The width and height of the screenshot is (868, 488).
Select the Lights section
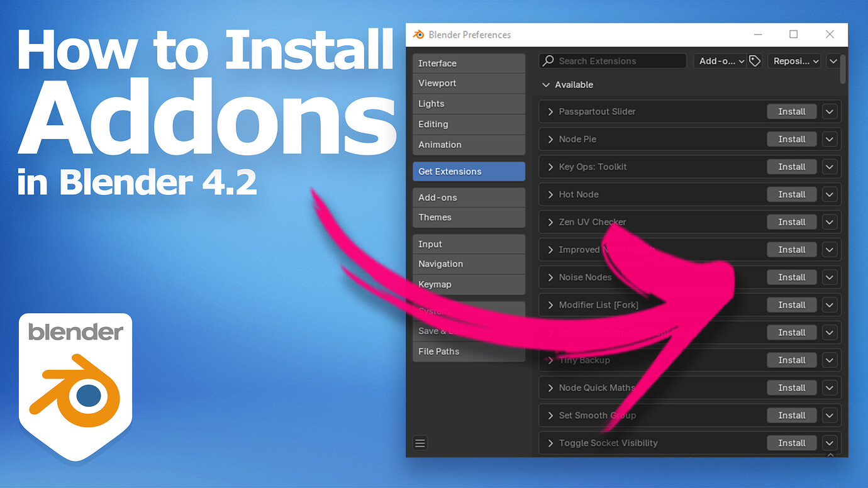[x=469, y=104]
